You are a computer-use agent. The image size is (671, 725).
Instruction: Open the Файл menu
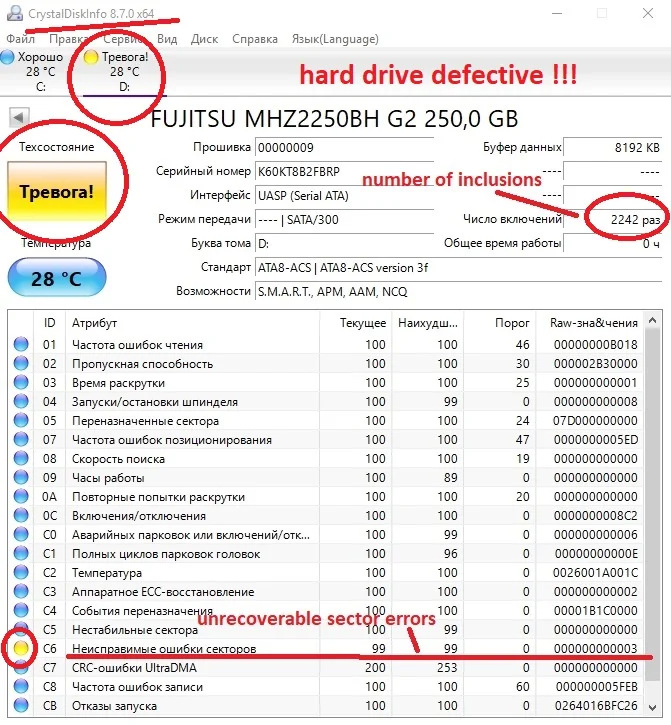(20, 39)
